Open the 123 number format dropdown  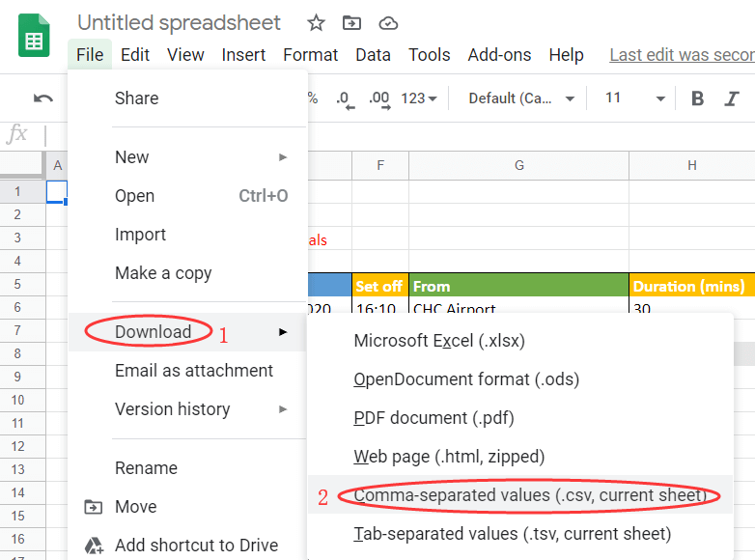click(419, 98)
